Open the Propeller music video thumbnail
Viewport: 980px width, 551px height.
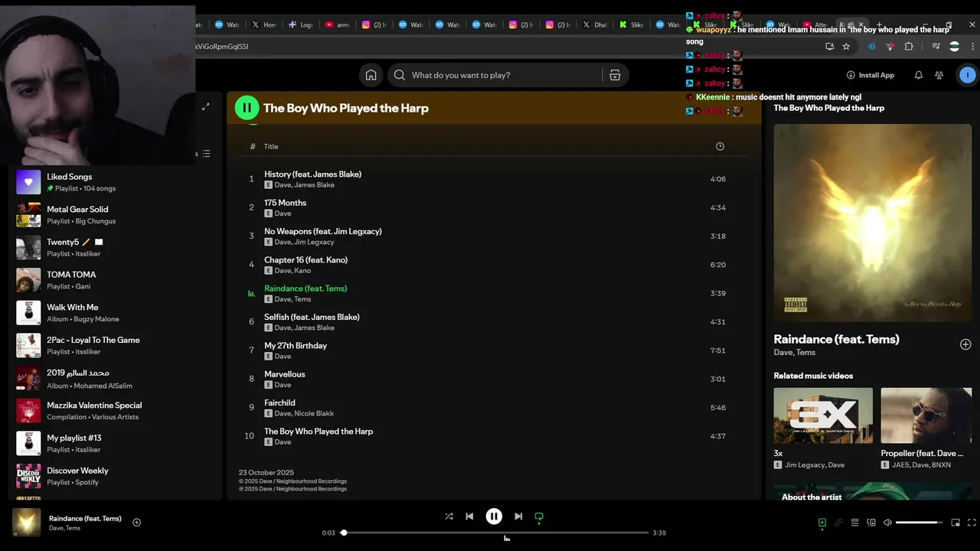point(926,416)
